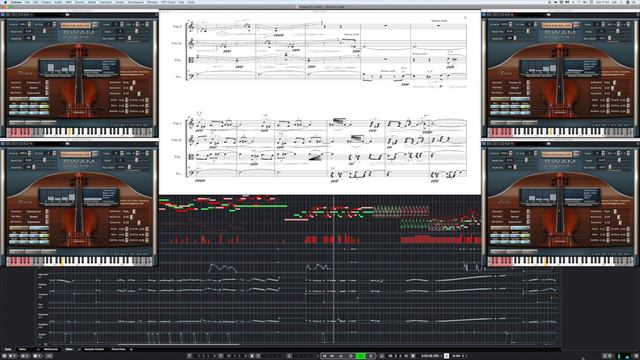Adjust the Transpose stepper in top-left SWAM
This screenshot has width=640, height=360.
coord(121,24)
